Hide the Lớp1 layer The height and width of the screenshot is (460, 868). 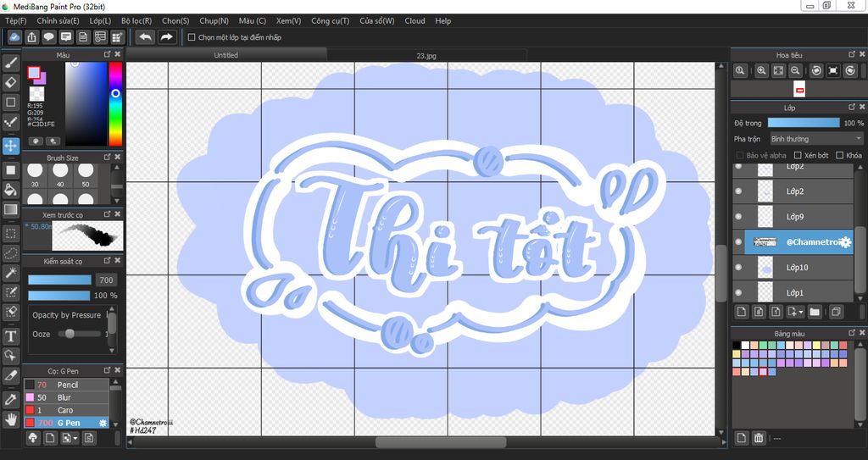(x=738, y=292)
